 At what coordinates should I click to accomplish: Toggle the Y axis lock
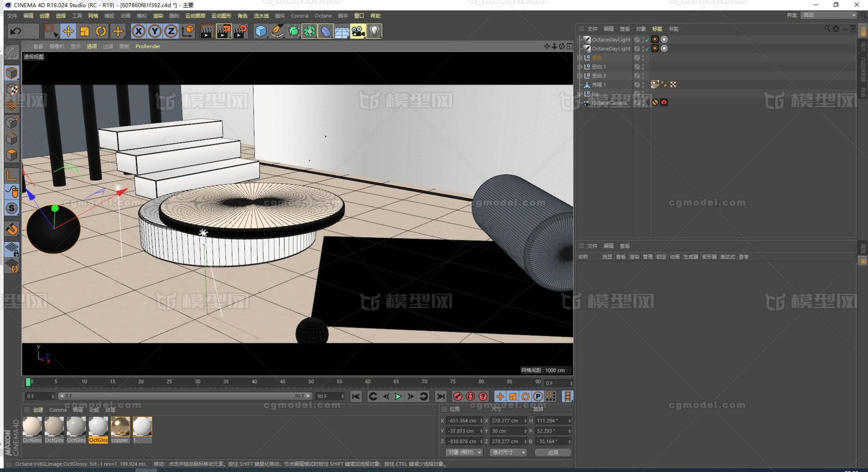pos(155,31)
